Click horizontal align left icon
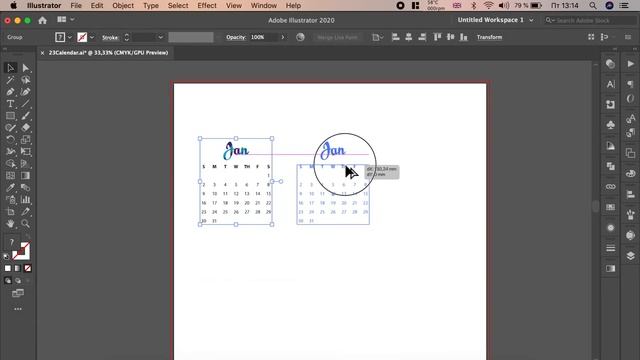 point(396,37)
